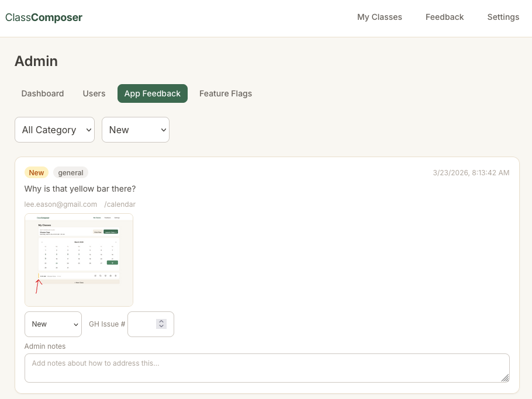This screenshot has height=399, width=532.
Task: Click the /calendar page path link
Action: tap(120, 204)
